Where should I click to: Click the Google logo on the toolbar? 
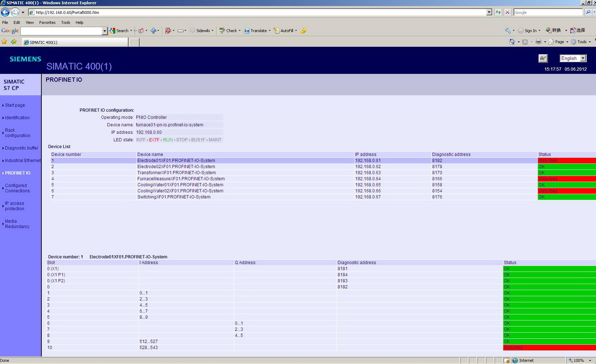pyautogui.click(x=10, y=31)
